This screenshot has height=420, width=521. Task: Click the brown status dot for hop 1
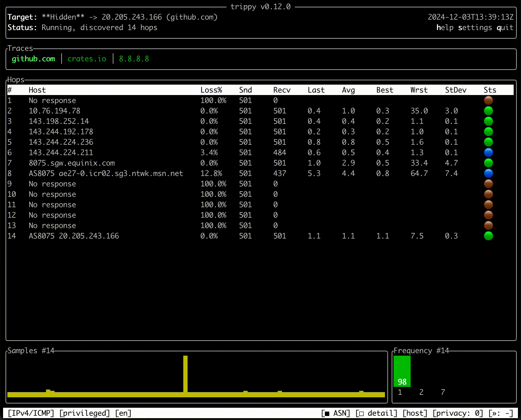[489, 100]
